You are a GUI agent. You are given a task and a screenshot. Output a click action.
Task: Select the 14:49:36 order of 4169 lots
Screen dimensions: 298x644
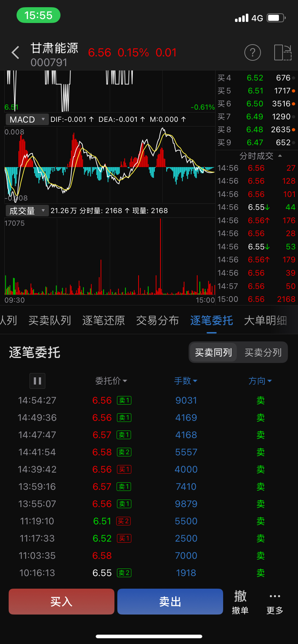point(149,418)
